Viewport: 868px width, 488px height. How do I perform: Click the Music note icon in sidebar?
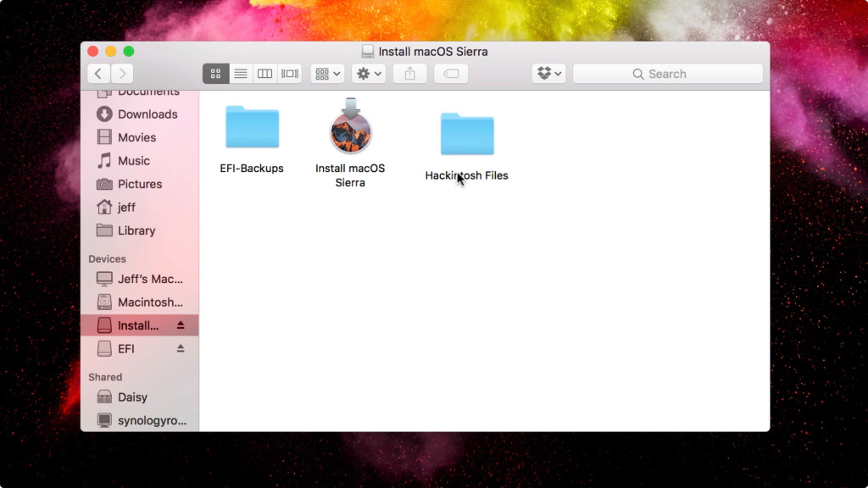tap(104, 160)
